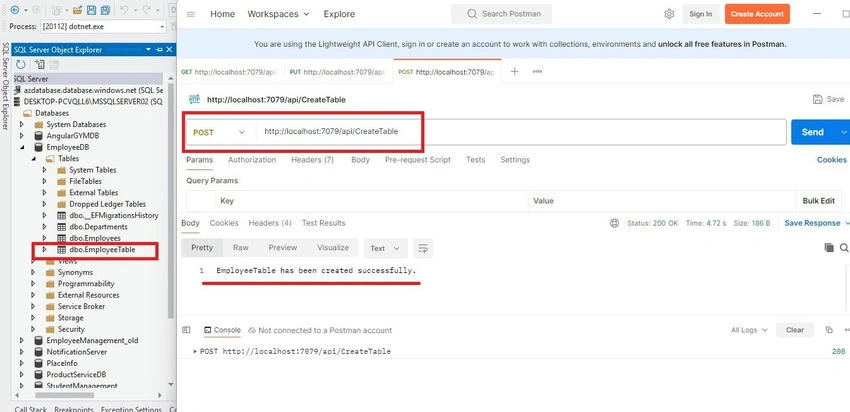This screenshot has height=412, width=850.
Task: Click Visual Studio undo icon
Action: pyautogui.click(x=123, y=10)
